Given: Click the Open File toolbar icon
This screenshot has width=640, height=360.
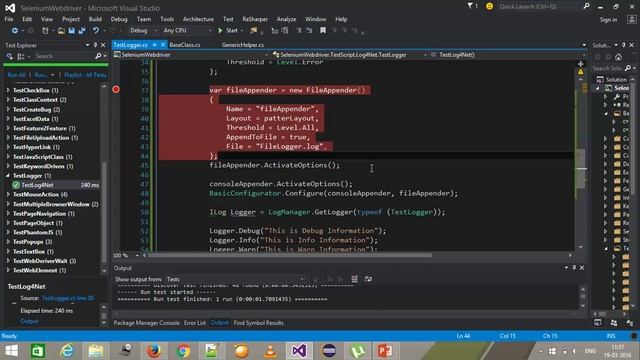Looking at the screenshot, I should [61, 31].
